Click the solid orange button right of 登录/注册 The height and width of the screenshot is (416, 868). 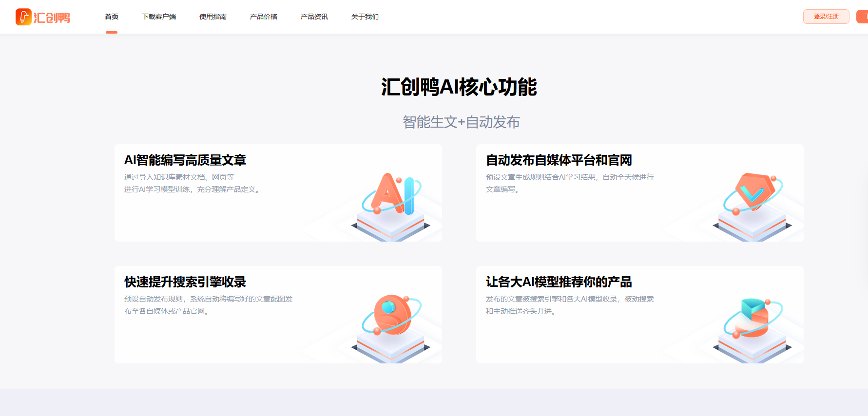863,17
